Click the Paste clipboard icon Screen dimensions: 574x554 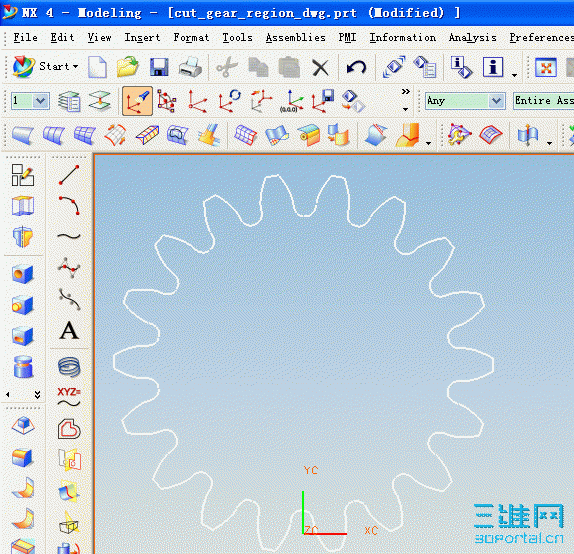tap(289, 67)
